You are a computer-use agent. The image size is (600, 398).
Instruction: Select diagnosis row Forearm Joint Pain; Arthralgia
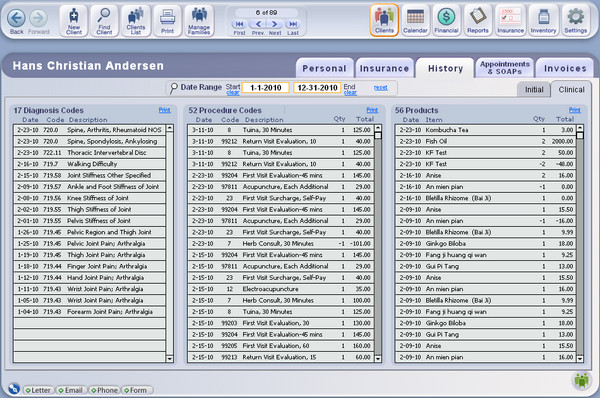[x=90, y=312]
